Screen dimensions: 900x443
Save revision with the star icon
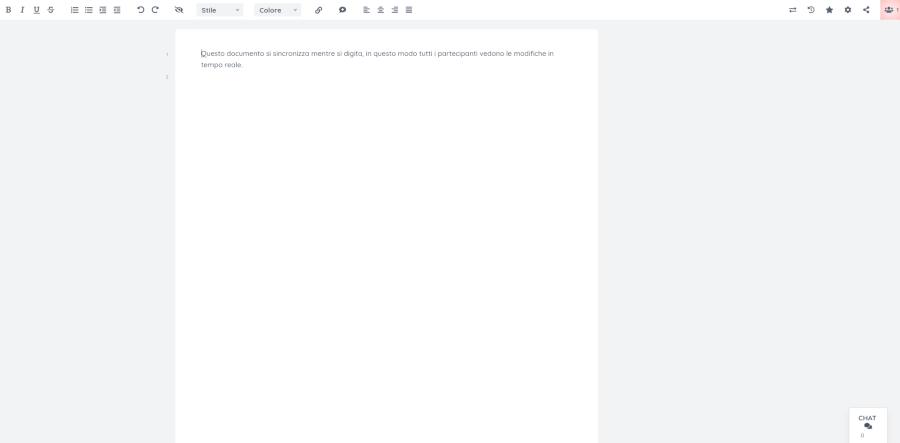(x=829, y=10)
